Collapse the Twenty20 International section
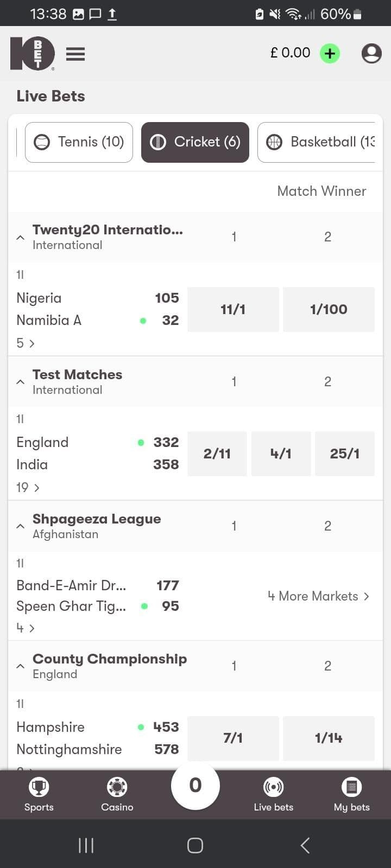391x868 pixels. [21, 238]
